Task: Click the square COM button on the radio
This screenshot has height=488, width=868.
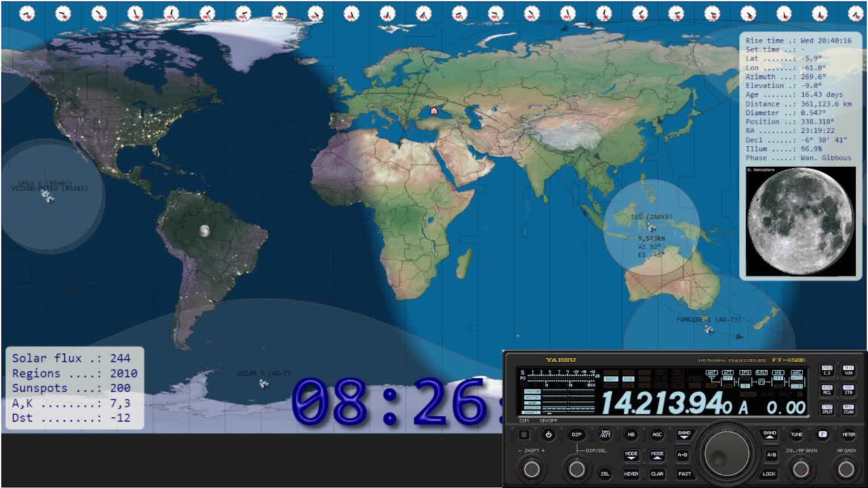Action: coord(524,434)
